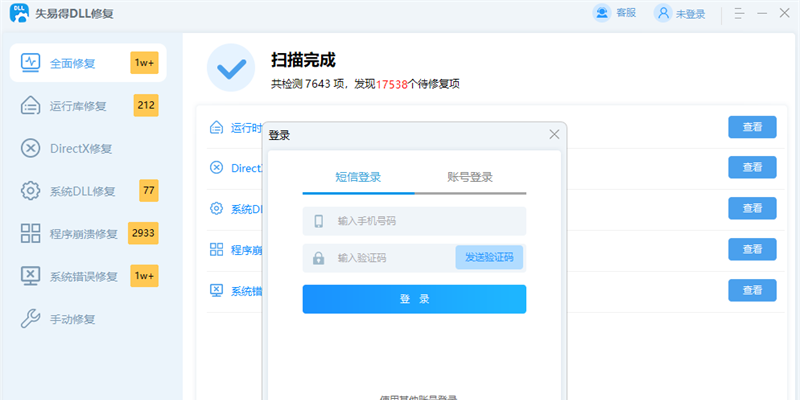Click the DLL repair app logo icon
Viewport: 800px width, 400px height.
19,13
